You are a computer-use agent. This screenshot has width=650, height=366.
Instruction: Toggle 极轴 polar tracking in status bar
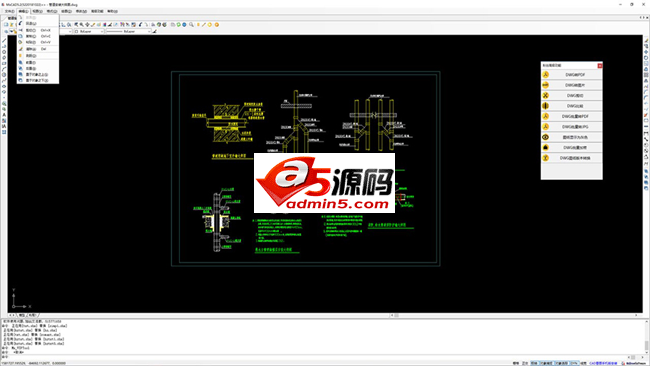click(x=534, y=363)
